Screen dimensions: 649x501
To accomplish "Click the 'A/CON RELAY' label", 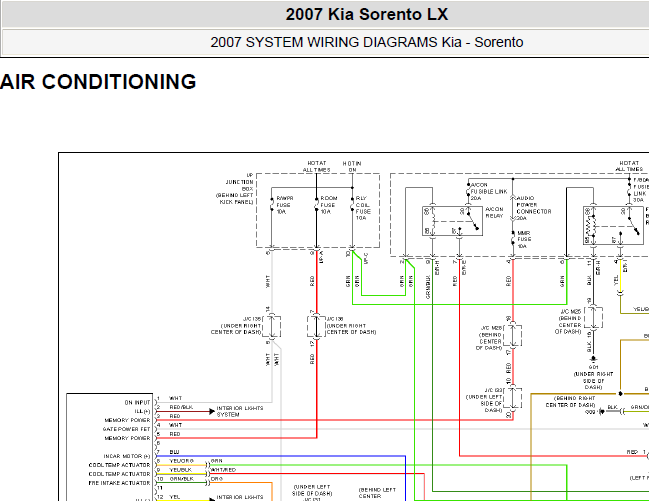I will tap(494, 212).
